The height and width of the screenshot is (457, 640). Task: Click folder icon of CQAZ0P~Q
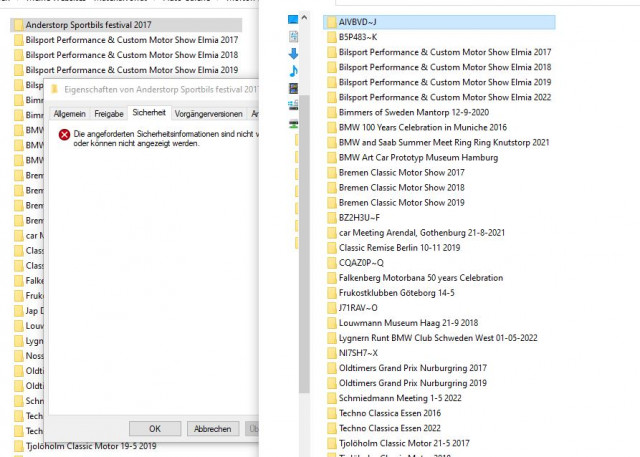point(331,263)
